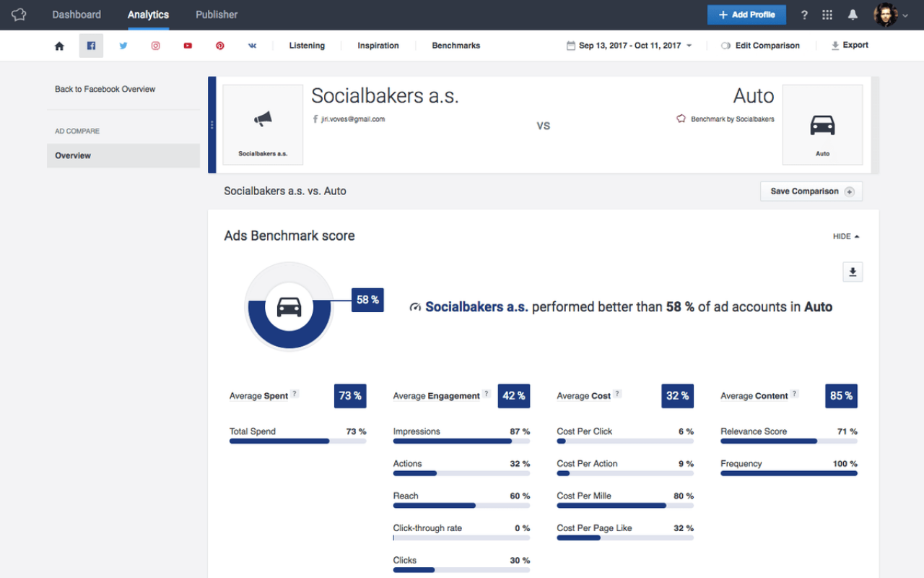Viewport: 924px width, 578px height.
Task: Click jiri.voves@gmail.com account text
Action: (353, 119)
